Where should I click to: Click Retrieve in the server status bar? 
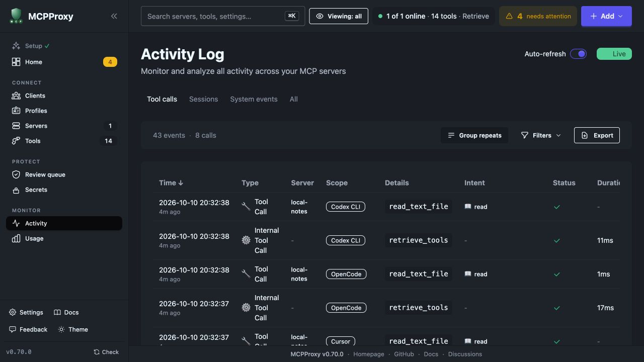pos(475,16)
